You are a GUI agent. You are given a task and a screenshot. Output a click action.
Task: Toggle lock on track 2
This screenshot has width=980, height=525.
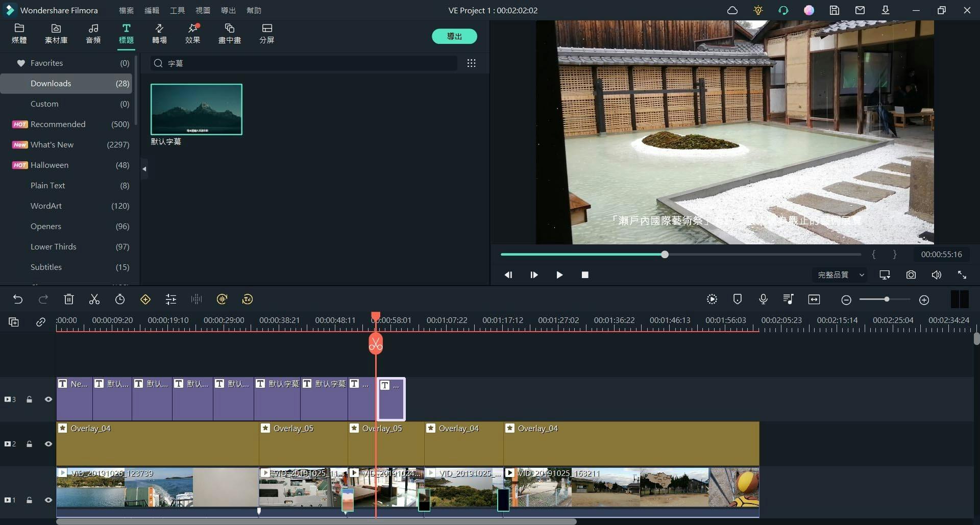click(x=29, y=444)
